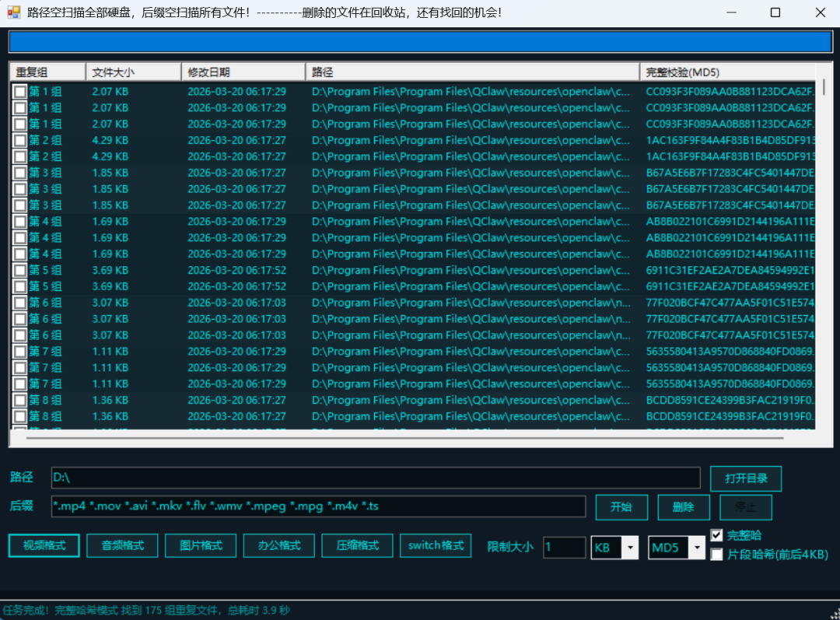Tick the checkbox of the first 第 5 组 row
This screenshot has width=840, height=620.
pos(19,270)
